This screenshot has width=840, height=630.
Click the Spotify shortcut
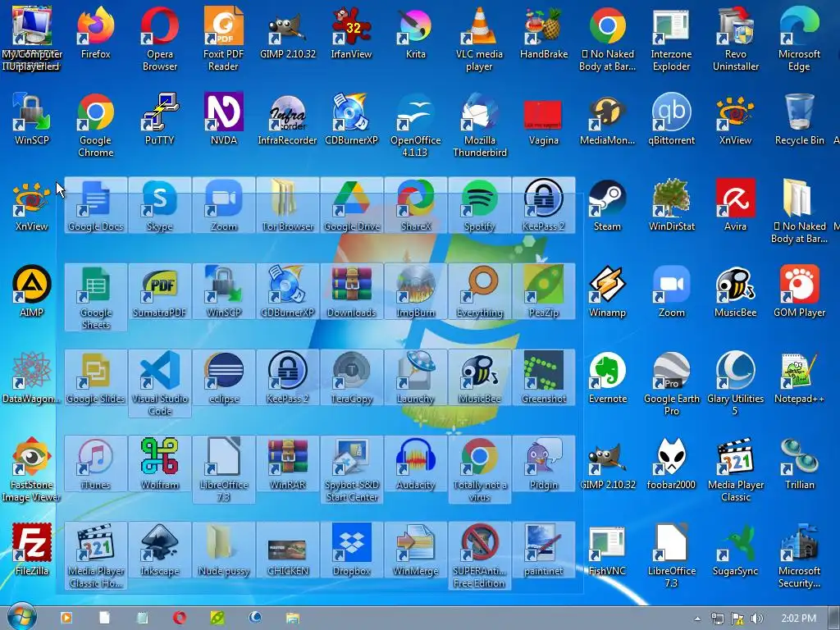[x=479, y=205]
